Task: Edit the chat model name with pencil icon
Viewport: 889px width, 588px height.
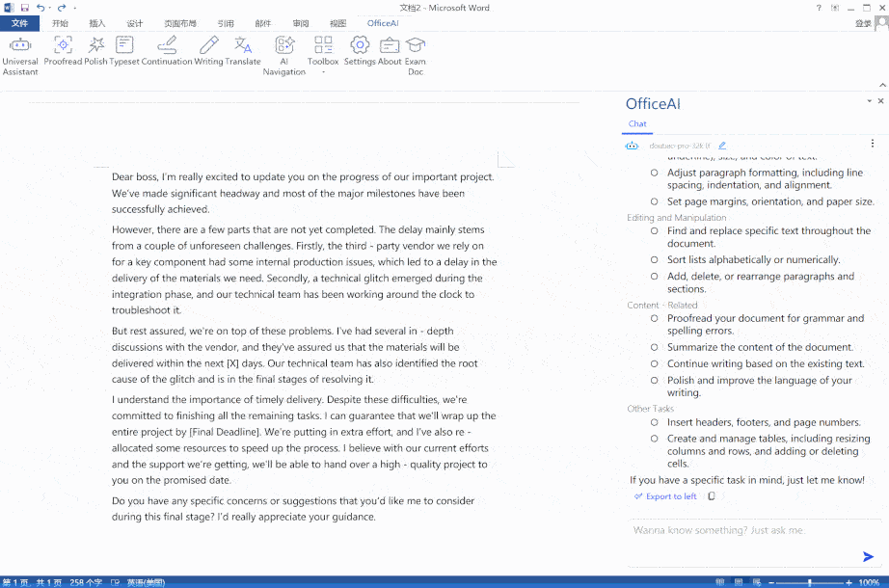Action: [x=722, y=146]
